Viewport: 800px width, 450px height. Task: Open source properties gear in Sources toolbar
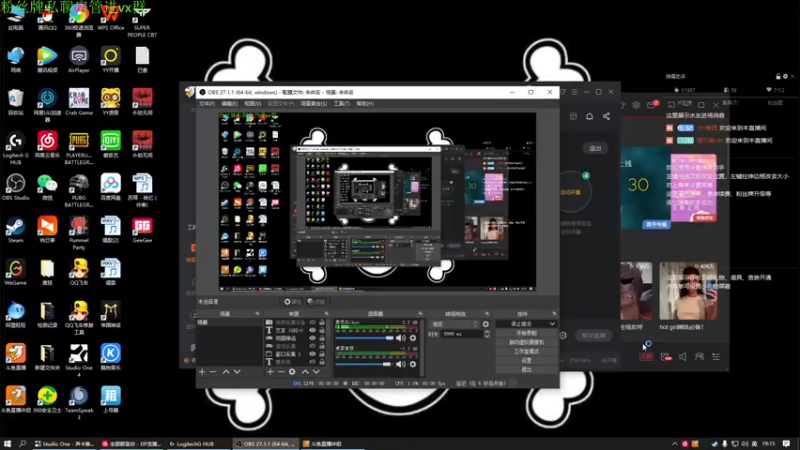point(292,372)
